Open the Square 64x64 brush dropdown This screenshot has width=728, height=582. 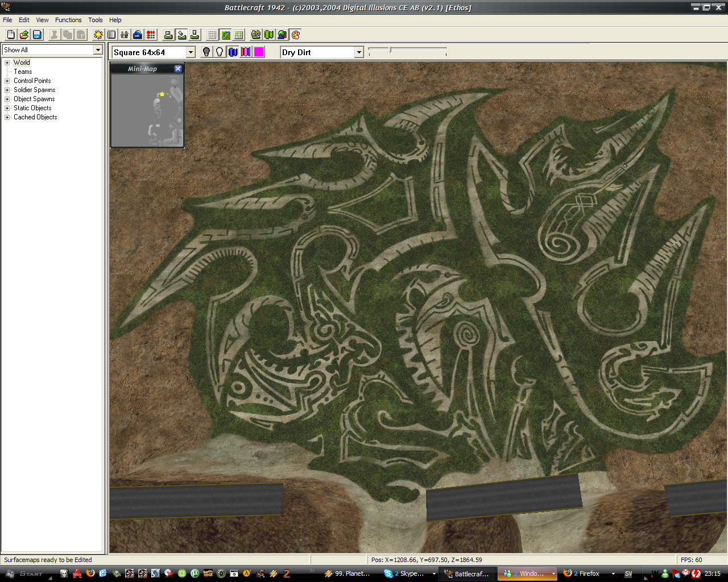tap(191, 52)
